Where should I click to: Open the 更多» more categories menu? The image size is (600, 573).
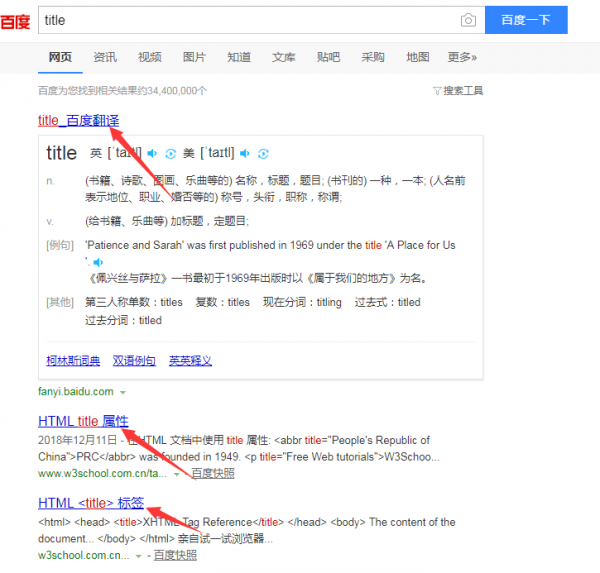tap(462, 57)
